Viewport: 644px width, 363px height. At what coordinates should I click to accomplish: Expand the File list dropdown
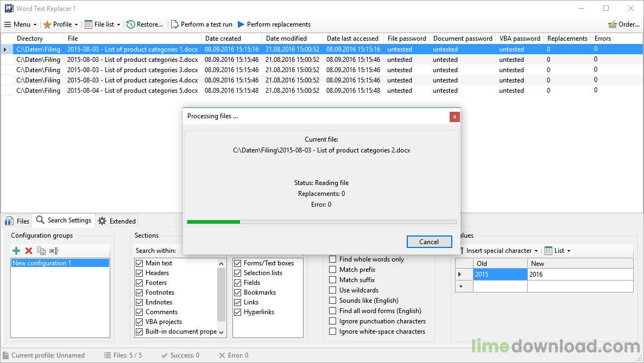click(x=103, y=24)
